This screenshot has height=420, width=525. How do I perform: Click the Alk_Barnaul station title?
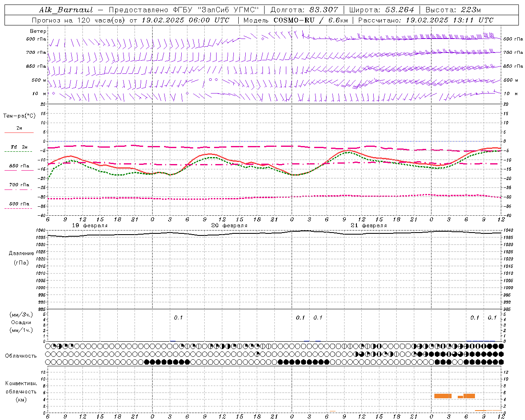[66, 10]
